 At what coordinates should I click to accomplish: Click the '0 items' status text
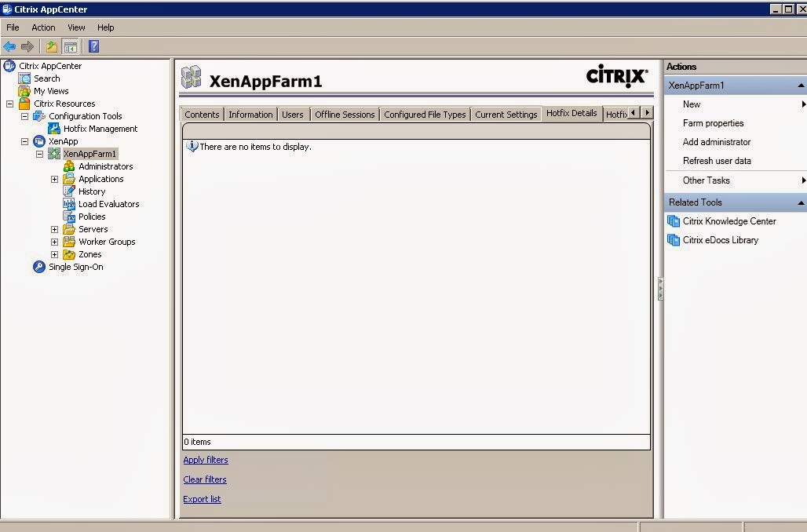198,442
